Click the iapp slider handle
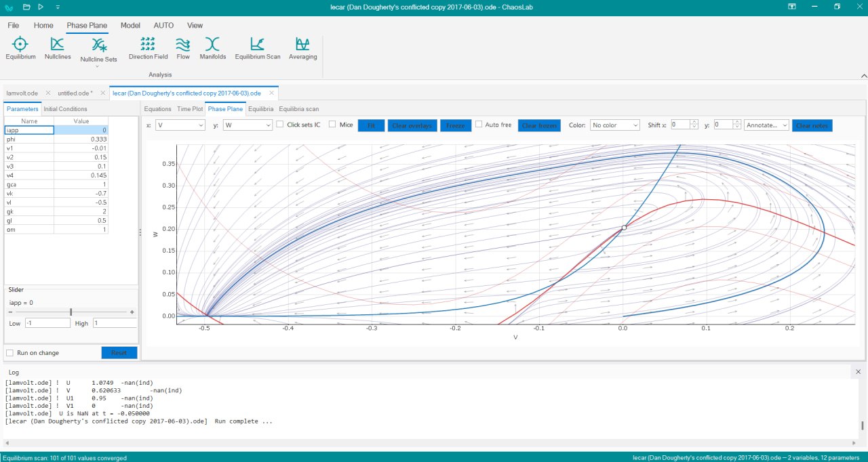Screen dimensions: 868x462 pyautogui.click(x=71, y=312)
